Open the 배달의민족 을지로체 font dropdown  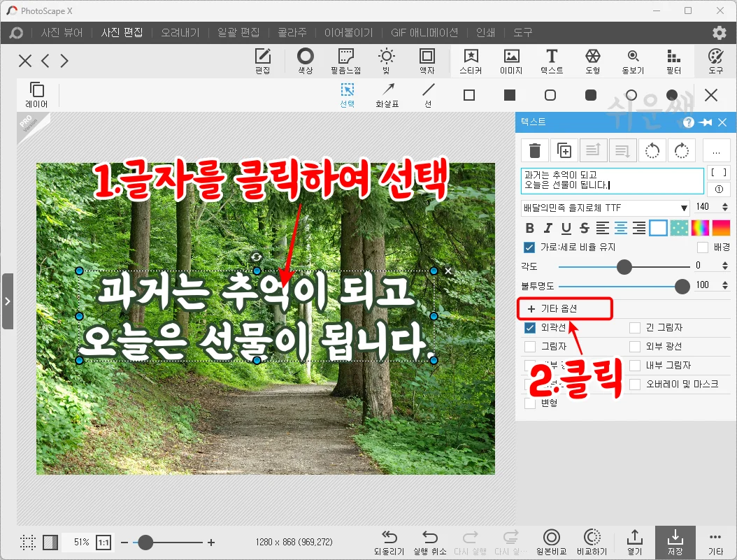click(x=605, y=208)
